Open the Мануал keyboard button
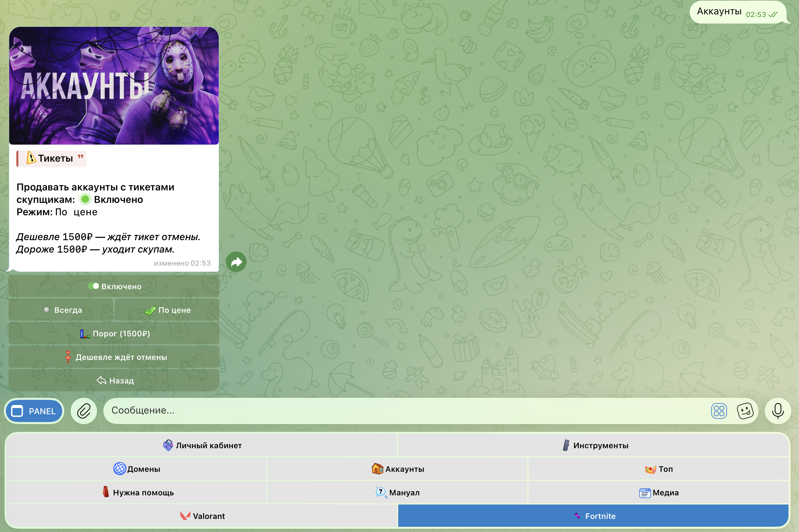Image resolution: width=799 pixels, height=532 pixels. click(397, 492)
